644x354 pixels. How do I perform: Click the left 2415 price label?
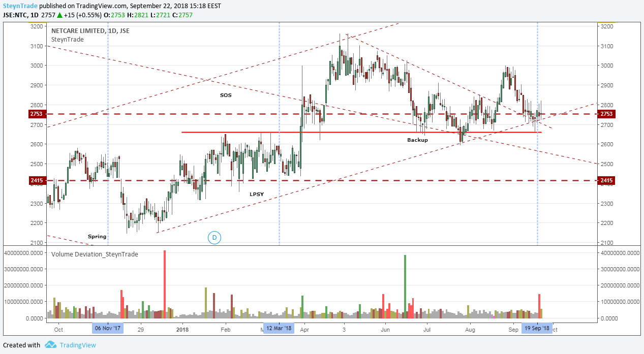click(x=39, y=180)
